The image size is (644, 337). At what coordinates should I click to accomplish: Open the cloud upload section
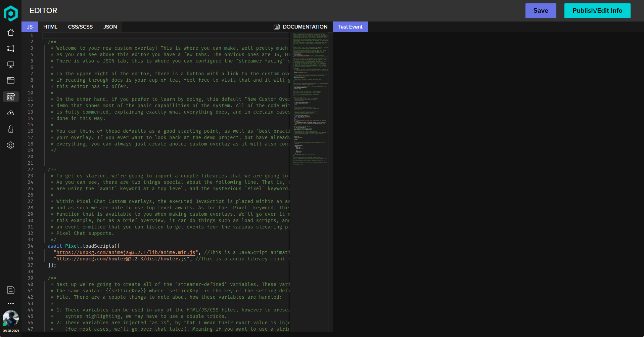pyautogui.click(x=10, y=113)
